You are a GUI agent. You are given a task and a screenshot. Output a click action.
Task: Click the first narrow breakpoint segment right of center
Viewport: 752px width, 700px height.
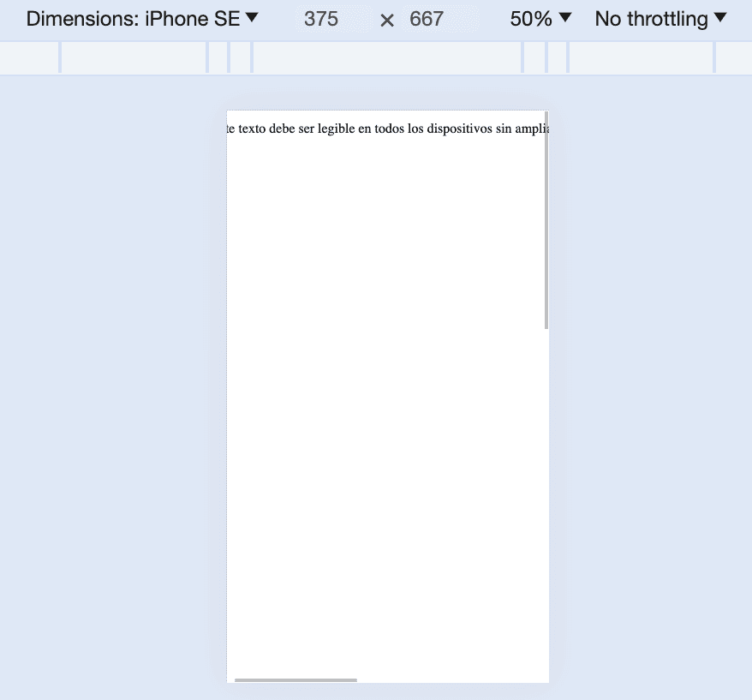pyautogui.click(x=534, y=58)
